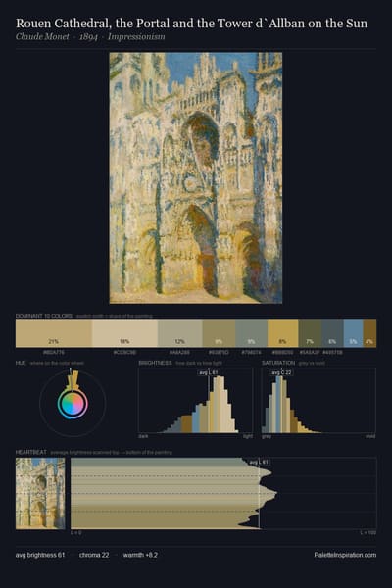This screenshot has height=588, width=392.
Task: Open the small painting thumbnail beside Heartbeat
Action: click(40, 494)
